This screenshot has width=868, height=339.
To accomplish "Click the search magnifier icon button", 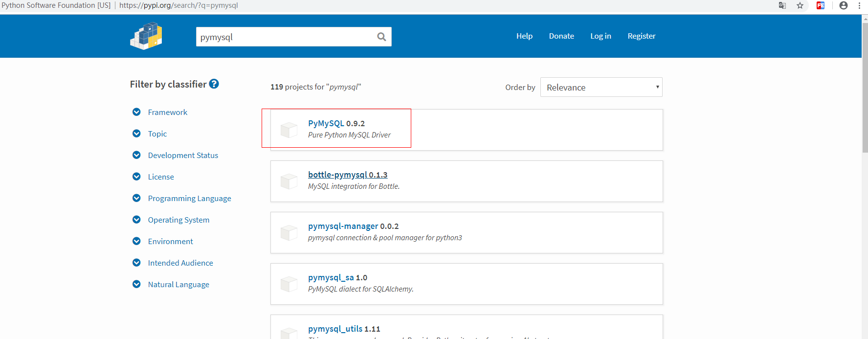I will pyautogui.click(x=381, y=37).
